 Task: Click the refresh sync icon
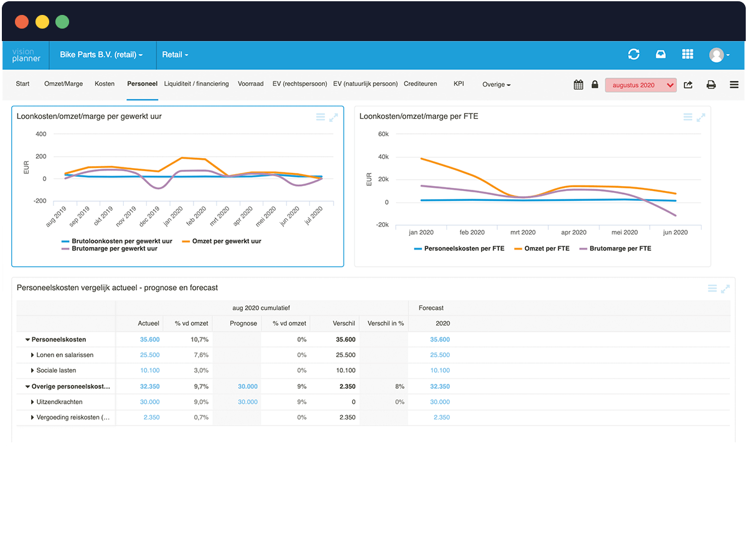pyautogui.click(x=634, y=55)
